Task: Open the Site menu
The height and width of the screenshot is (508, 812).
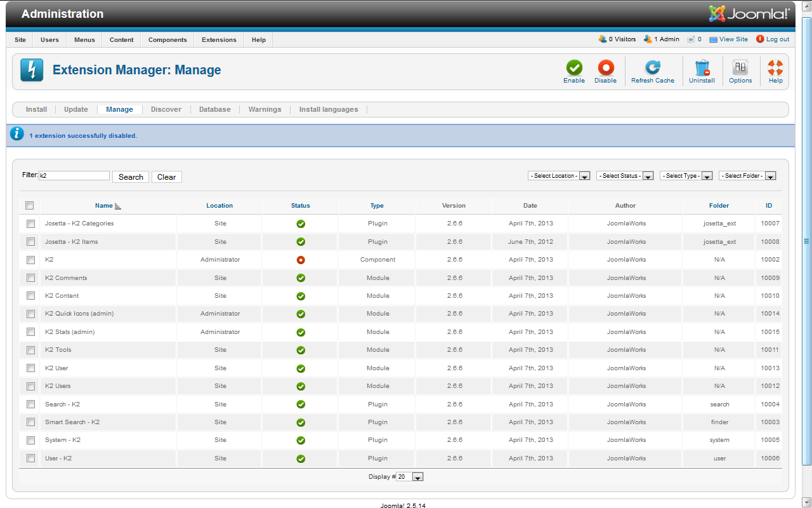Action: pyautogui.click(x=20, y=39)
